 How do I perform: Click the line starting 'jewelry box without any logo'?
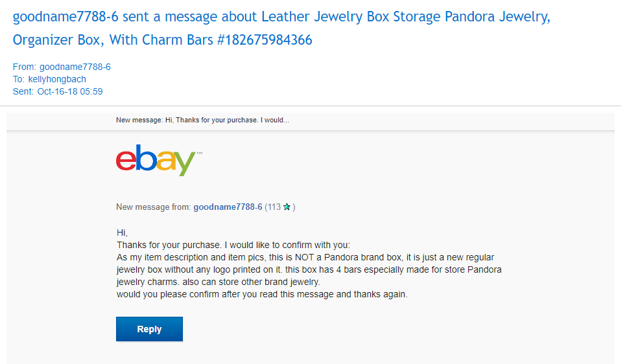309,269
